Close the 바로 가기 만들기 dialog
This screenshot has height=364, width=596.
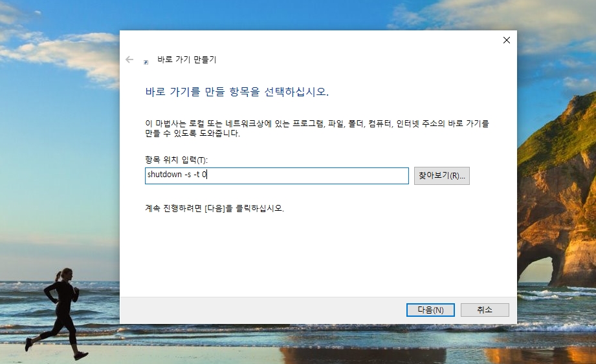[506, 40]
